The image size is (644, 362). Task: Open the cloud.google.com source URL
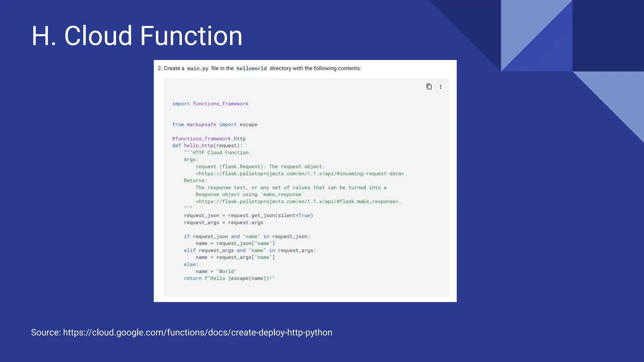197,332
